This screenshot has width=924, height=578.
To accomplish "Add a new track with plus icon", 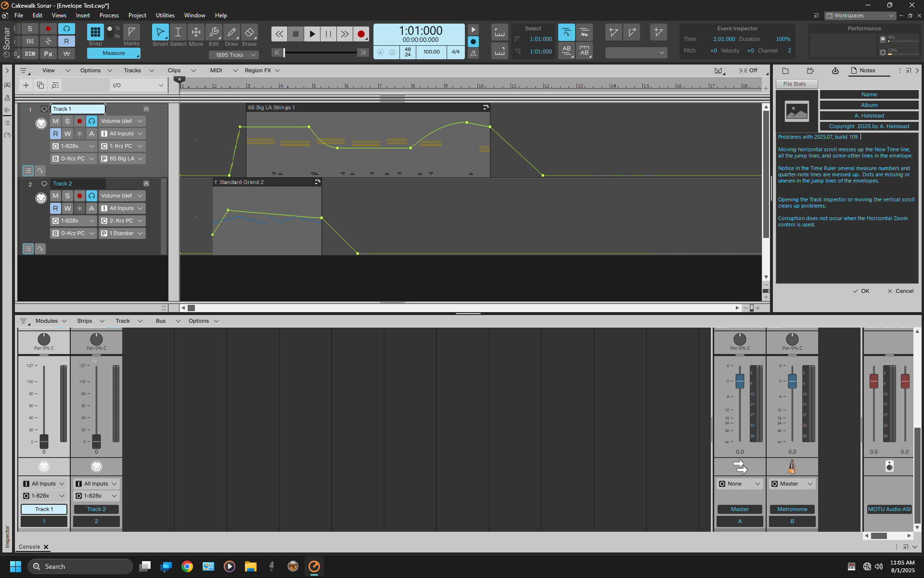I will pyautogui.click(x=26, y=85).
